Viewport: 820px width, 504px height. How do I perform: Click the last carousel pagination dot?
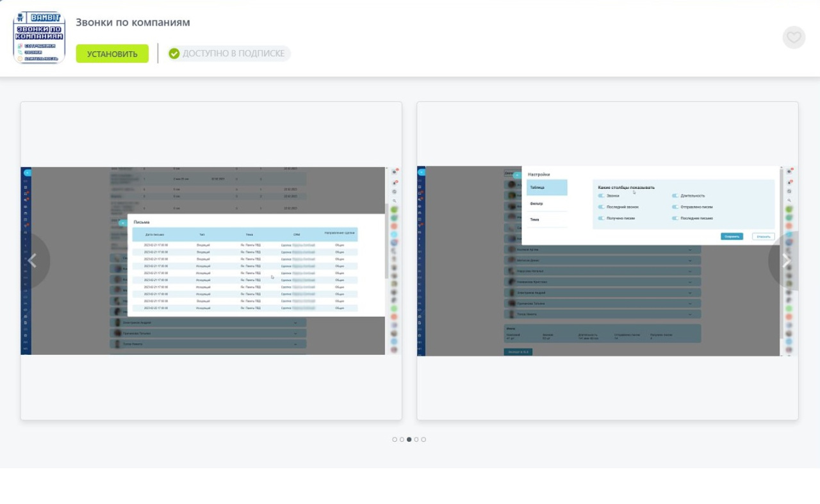click(x=423, y=439)
